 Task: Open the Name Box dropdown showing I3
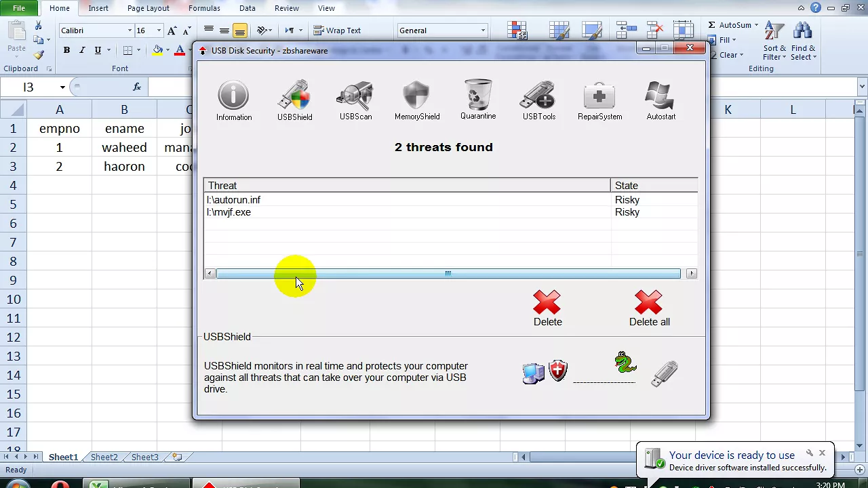click(x=62, y=87)
